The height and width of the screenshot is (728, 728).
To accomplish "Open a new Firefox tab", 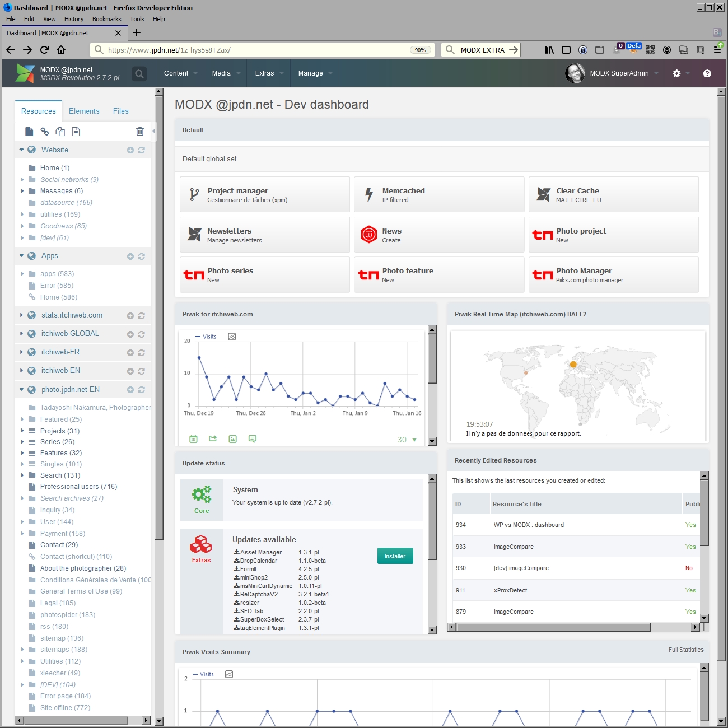I will point(137,32).
